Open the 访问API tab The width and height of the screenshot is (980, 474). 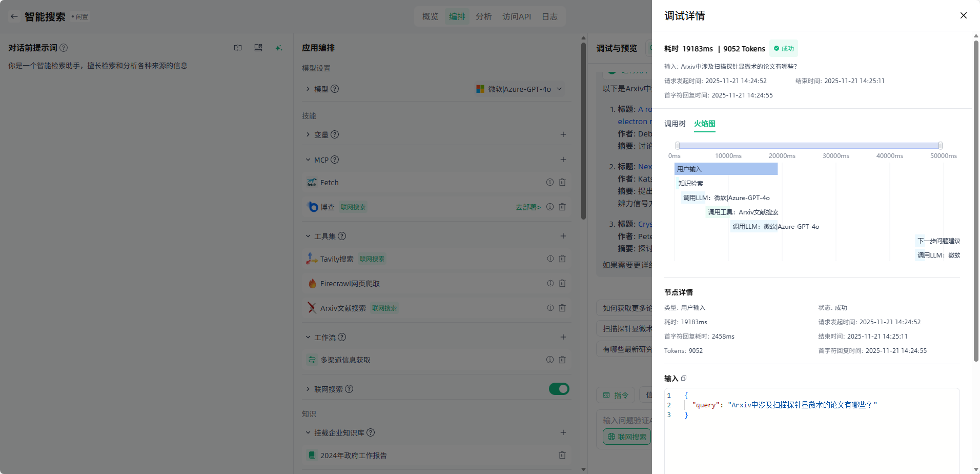point(516,16)
